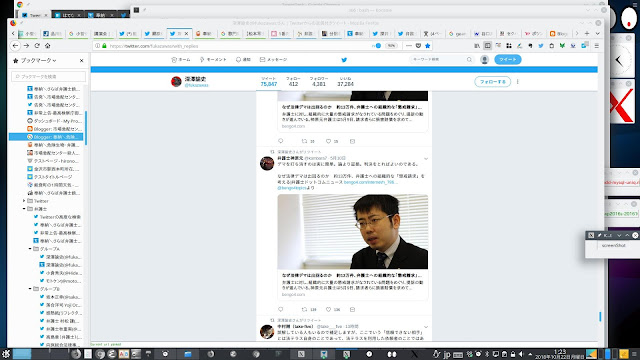
Task: Go forward with Firefox's forward arrow
Action: click(x=26, y=46)
